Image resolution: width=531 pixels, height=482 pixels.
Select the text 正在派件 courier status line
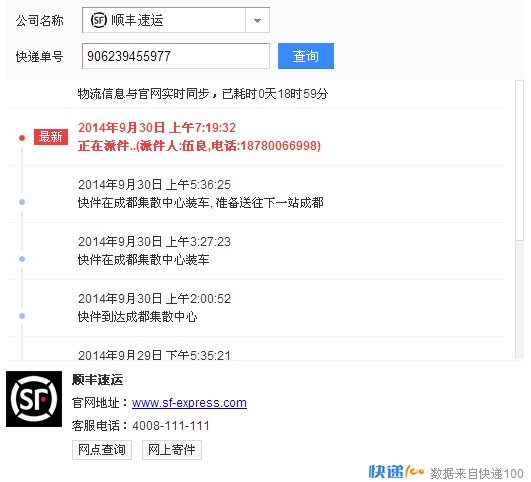pyautogui.click(x=199, y=146)
